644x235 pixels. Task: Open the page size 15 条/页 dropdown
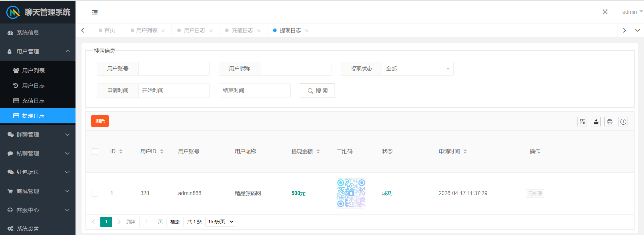pos(220,222)
